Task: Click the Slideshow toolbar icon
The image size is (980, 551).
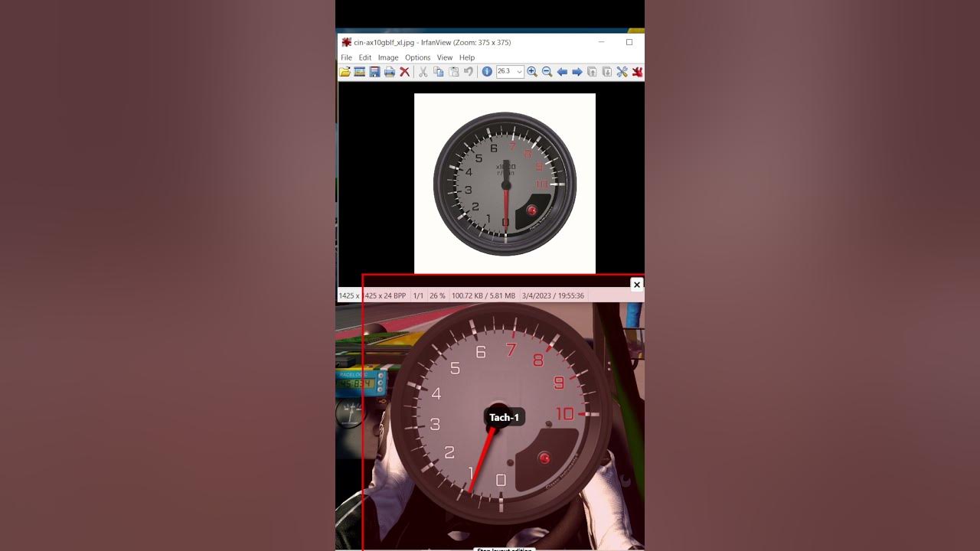Action: pyautogui.click(x=359, y=72)
